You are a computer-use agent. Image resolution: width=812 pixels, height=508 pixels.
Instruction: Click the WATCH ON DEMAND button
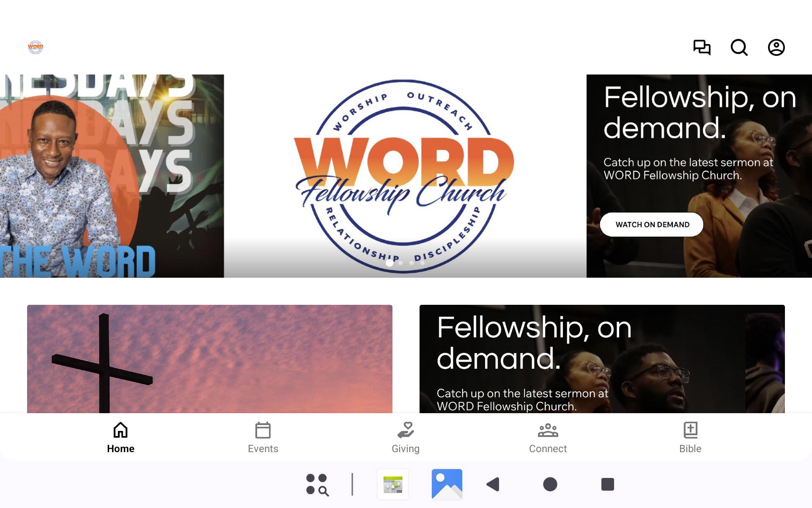point(652,224)
